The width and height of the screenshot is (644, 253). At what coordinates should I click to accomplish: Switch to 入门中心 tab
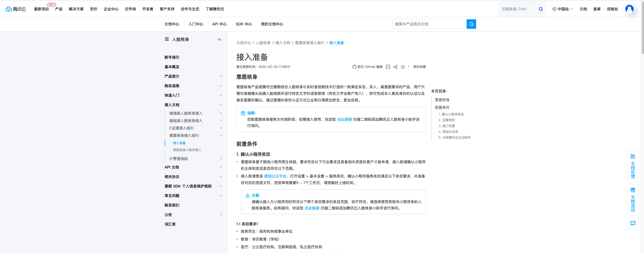tap(196, 24)
